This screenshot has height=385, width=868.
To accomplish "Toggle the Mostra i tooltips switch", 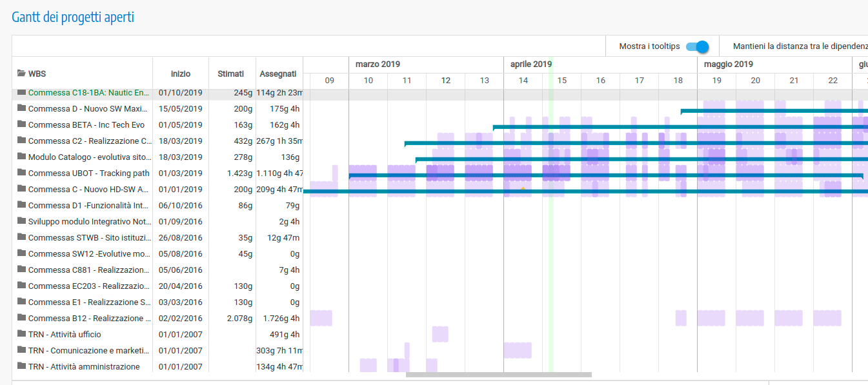I will (x=697, y=46).
